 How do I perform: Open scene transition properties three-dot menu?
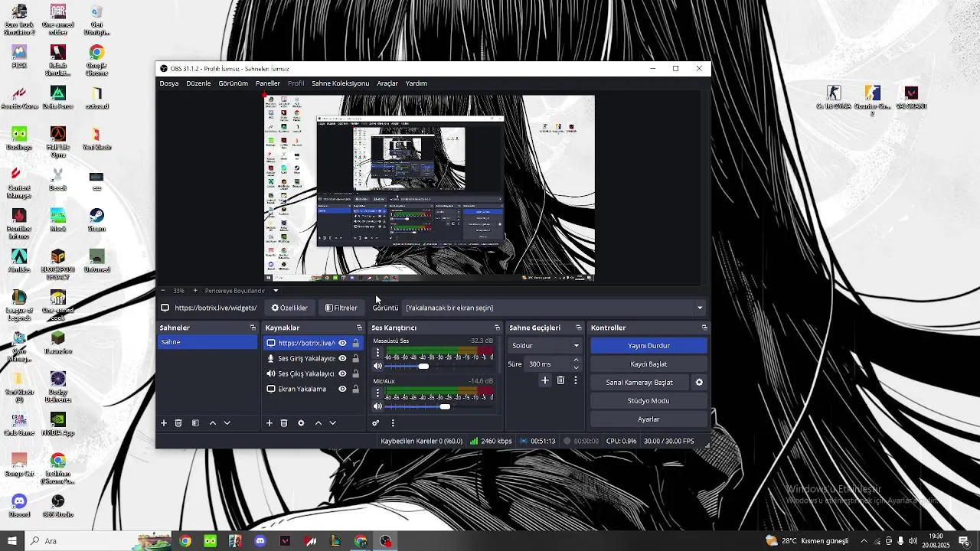(576, 380)
